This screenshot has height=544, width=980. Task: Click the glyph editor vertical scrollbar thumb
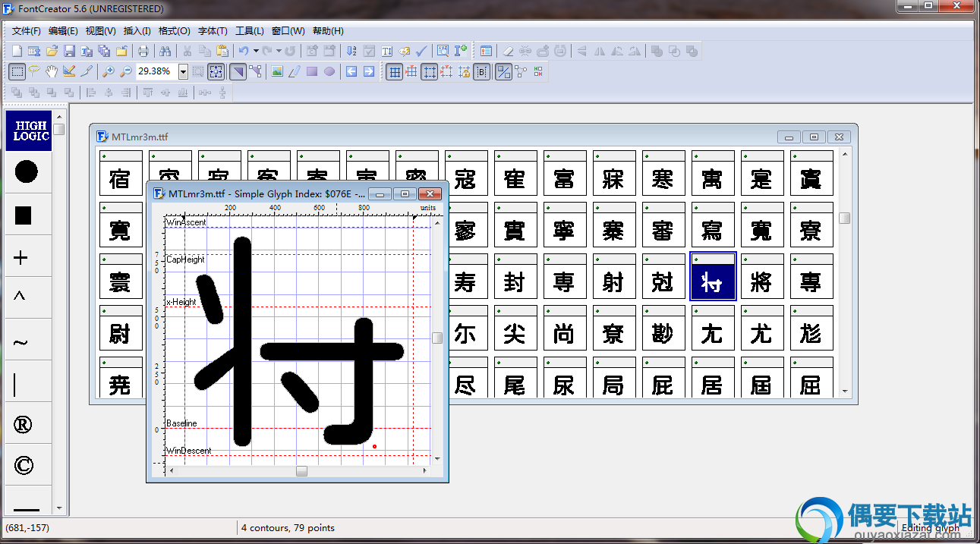[x=437, y=338]
